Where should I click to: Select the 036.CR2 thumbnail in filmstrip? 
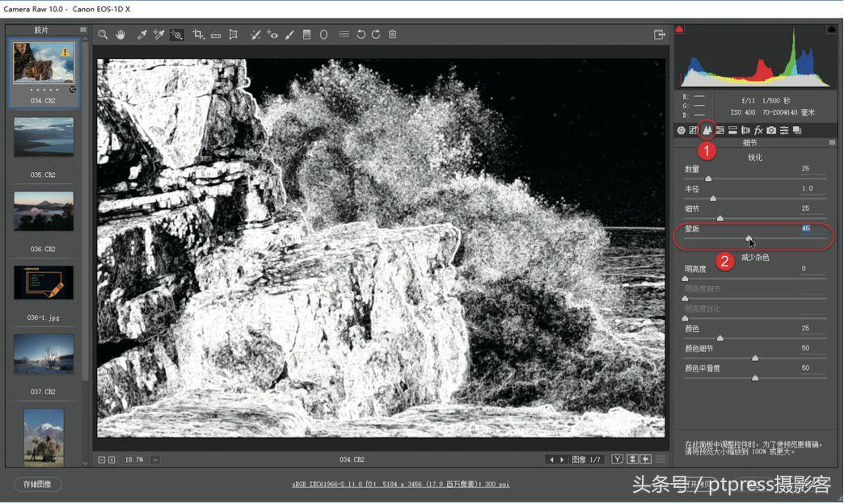(x=44, y=212)
